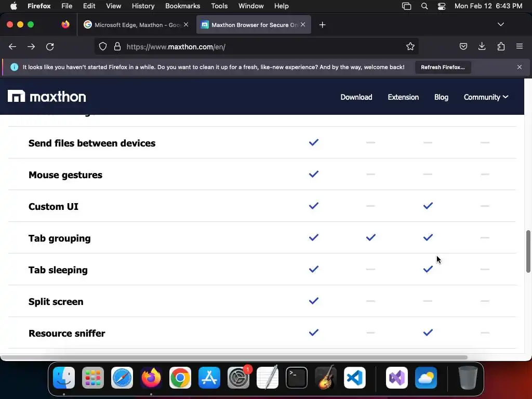Screen dimensions: 532x399
Task: Open the Window menu
Action: pos(251,6)
